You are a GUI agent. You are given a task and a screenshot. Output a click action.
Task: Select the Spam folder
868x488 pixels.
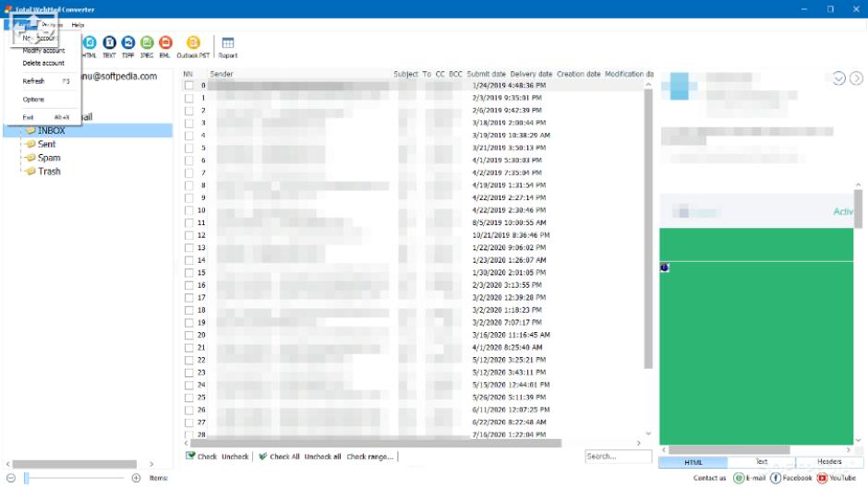coord(49,158)
